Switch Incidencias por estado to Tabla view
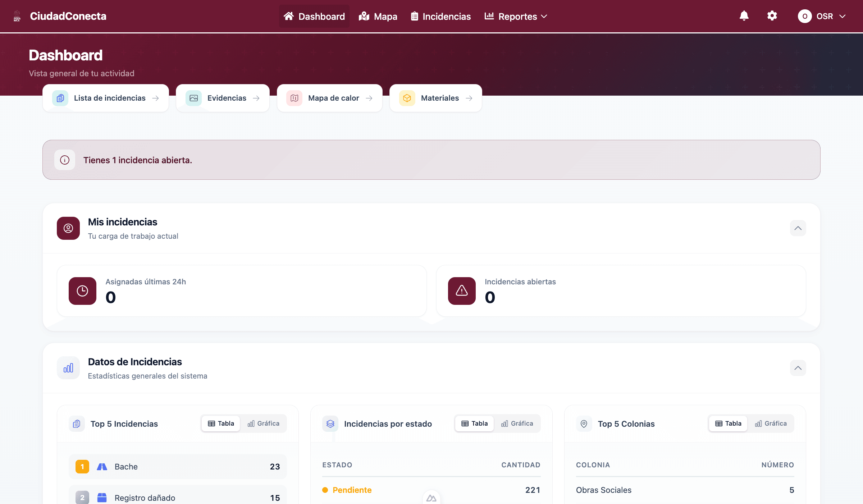863x504 pixels. pyautogui.click(x=474, y=423)
